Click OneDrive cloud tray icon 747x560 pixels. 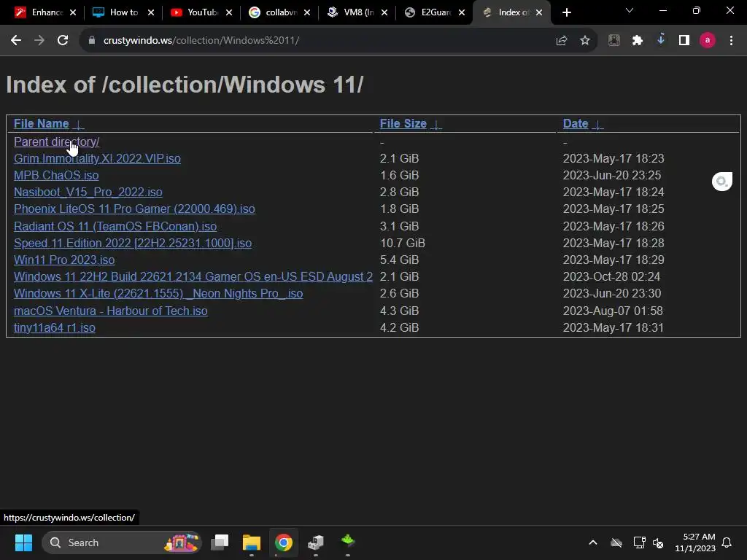click(x=616, y=542)
